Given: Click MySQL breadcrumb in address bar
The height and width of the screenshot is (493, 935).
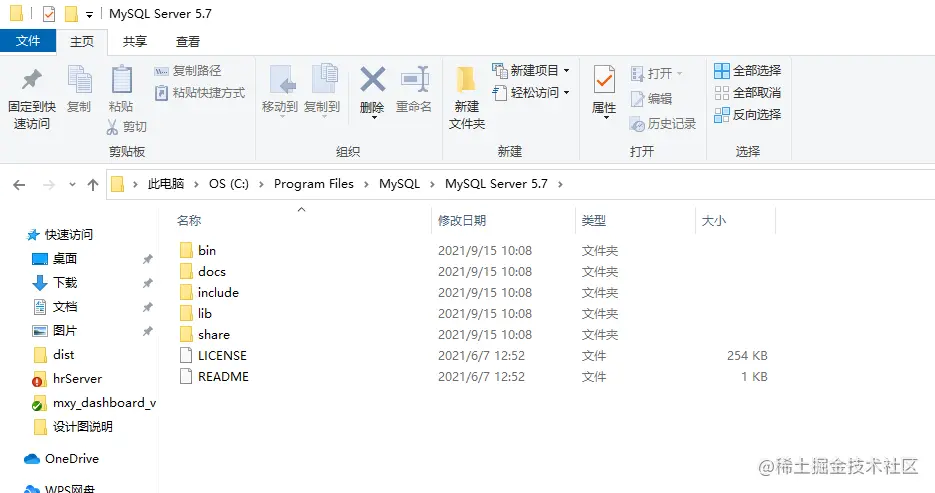Looking at the screenshot, I should click(400, 184).
